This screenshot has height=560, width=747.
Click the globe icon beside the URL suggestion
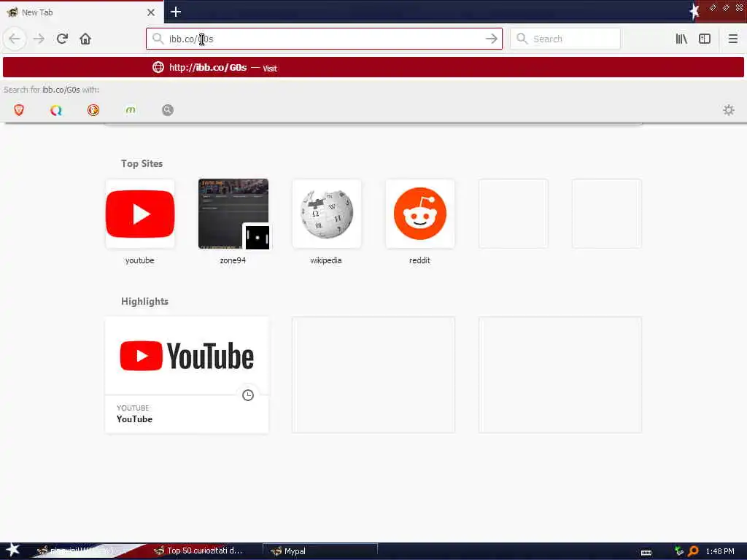pos(158,67)
